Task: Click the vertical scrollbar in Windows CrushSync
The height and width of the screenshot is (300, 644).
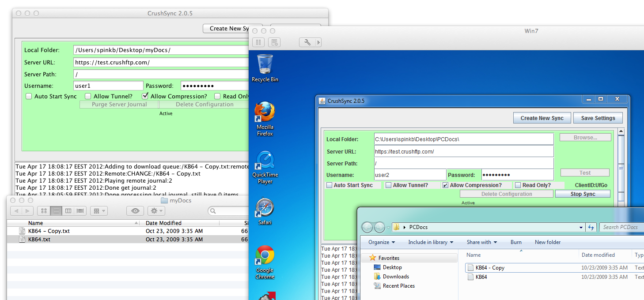Action: (621, 168)
